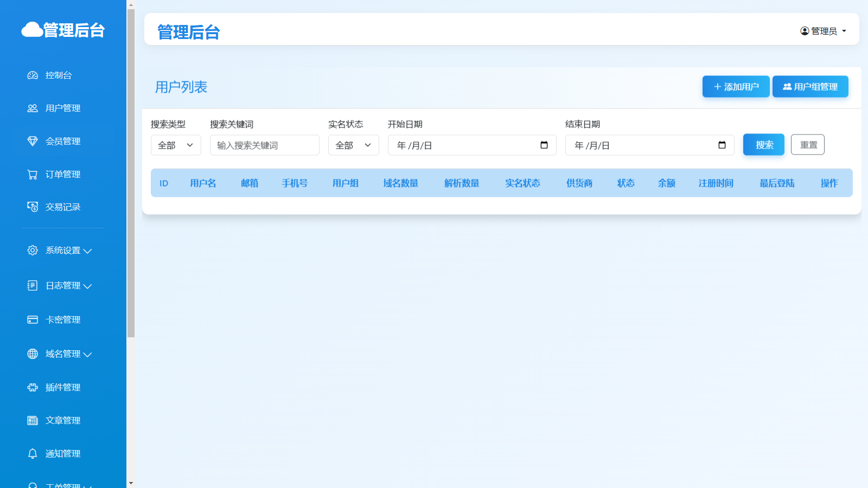Image resolution: width=868 pixels, height=488 pixels.
Task: Open the calendar picker for 开始日期
Action: 544,145
